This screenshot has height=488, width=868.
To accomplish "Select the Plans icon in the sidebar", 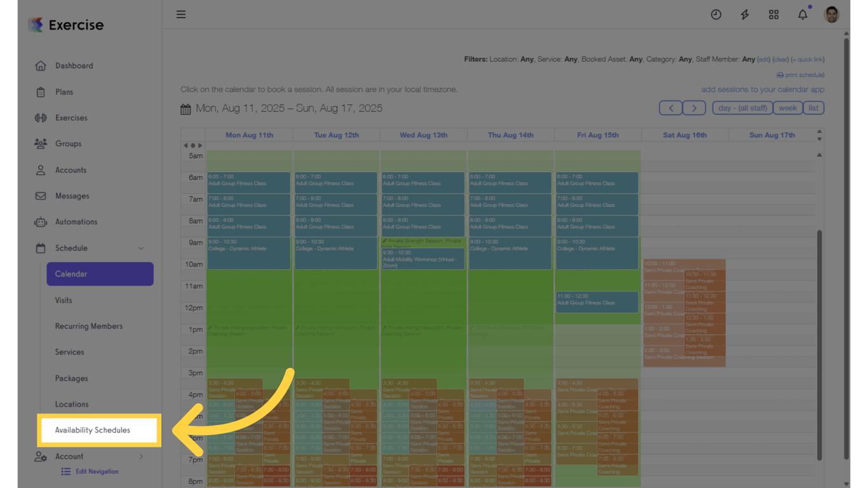I will 64,91.
